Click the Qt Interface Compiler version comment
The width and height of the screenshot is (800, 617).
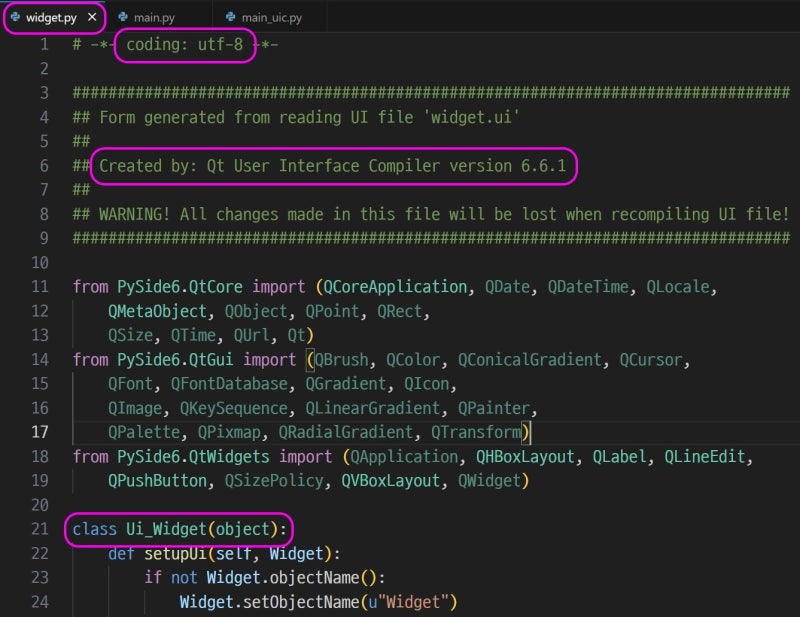(330, 166)
